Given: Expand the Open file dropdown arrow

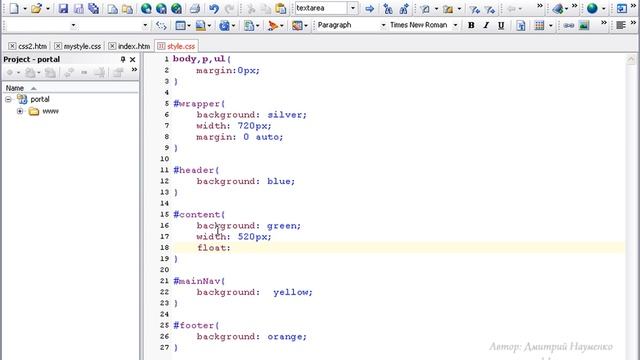Looking at the screenshot, I should pos(48,9).
